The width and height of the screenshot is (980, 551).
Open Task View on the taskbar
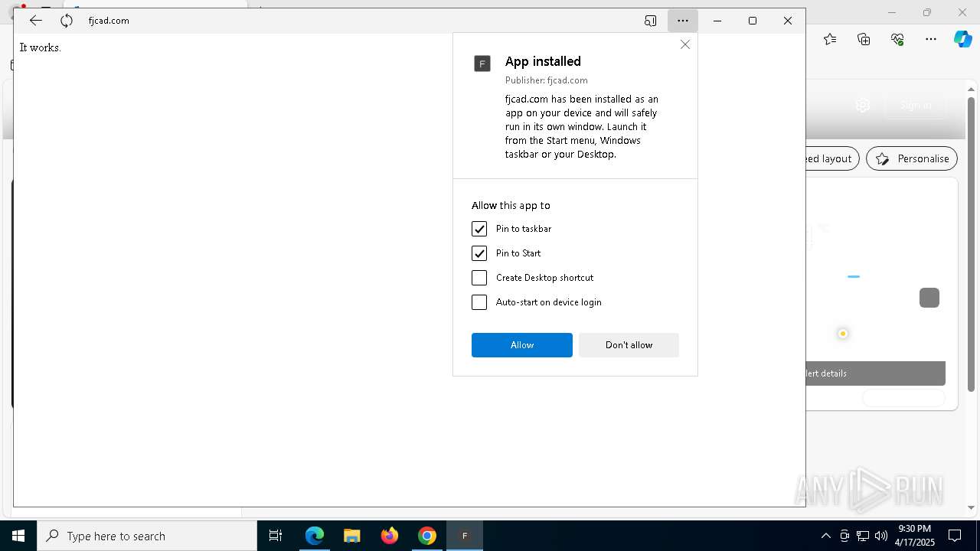[276, 536]
